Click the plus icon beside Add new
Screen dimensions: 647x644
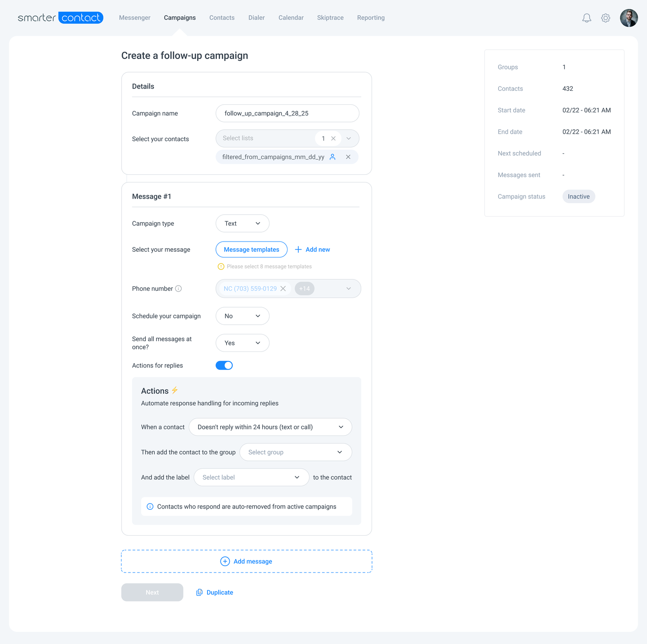tap(298, 250)
